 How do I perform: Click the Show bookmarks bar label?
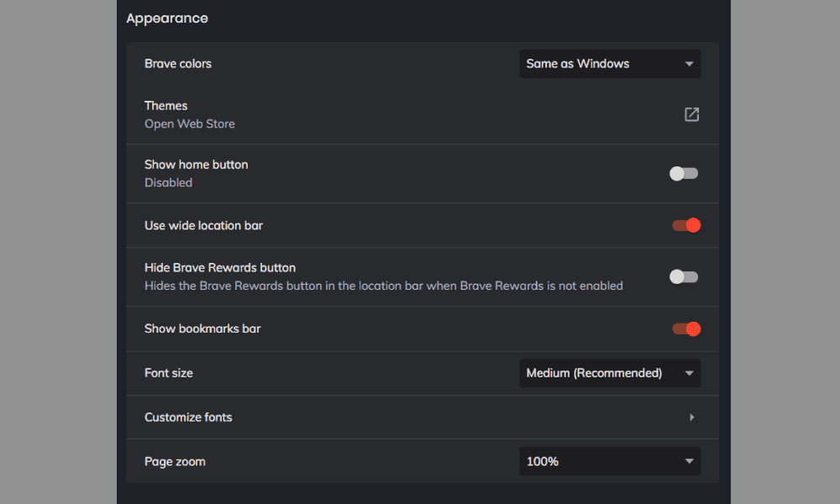tap(202, 328)
